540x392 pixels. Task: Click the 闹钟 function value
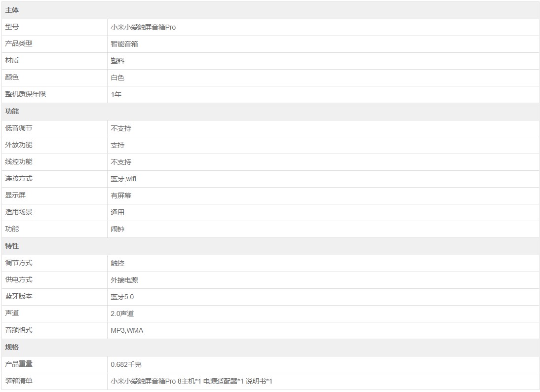(117, 229)
